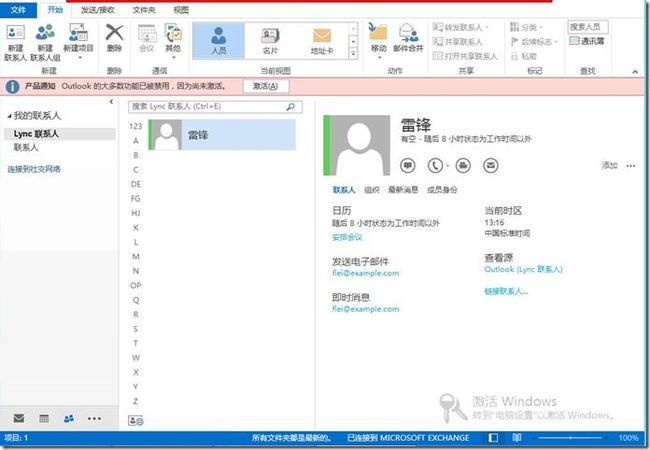Click the send email envelope icon
Image resolution: width=650 pixels, height=450 pixels.
493,164
